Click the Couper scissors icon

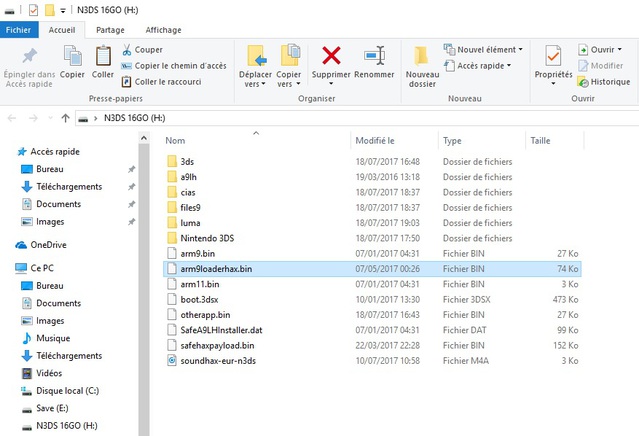pyautogui.click(x=128, y=49)
